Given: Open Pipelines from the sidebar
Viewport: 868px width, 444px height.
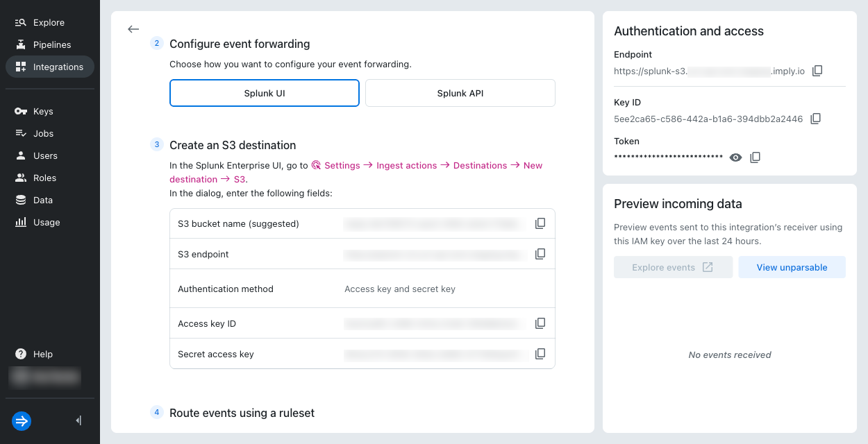Looking at the screenshot, I should coord(50,44).
